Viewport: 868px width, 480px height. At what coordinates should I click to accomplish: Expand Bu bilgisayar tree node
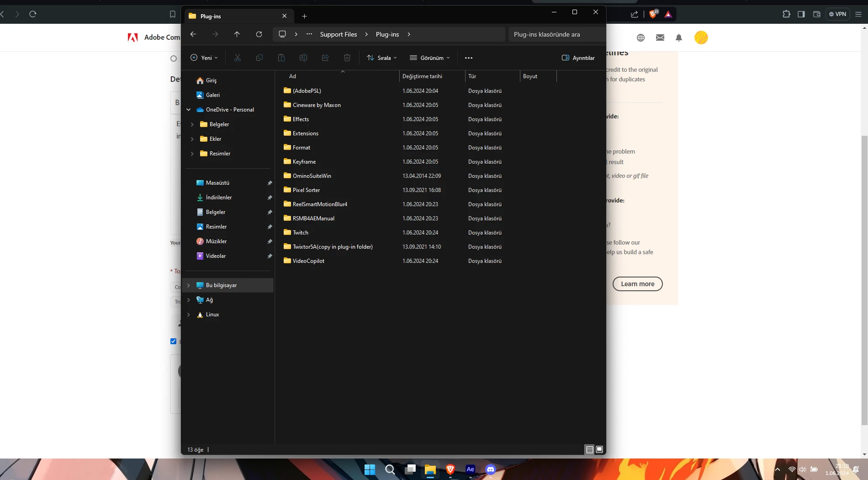pyautogui.click(x=189, y=285)
